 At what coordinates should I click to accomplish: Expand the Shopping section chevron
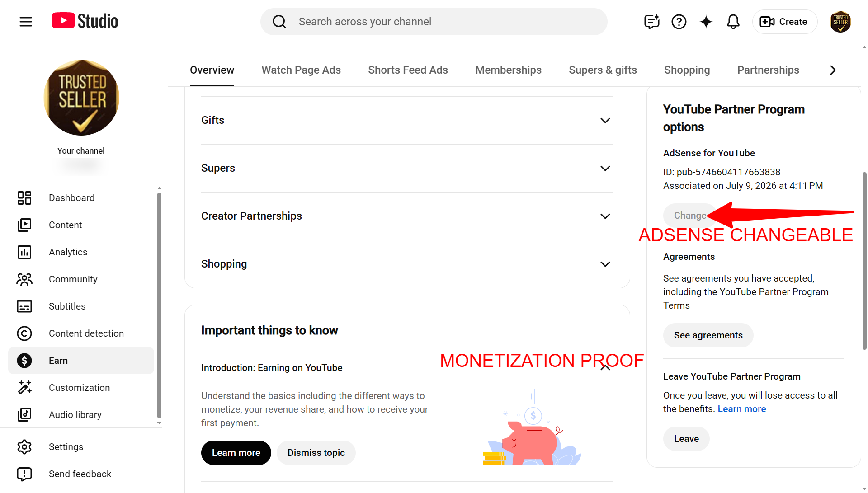tap(605, 264)
